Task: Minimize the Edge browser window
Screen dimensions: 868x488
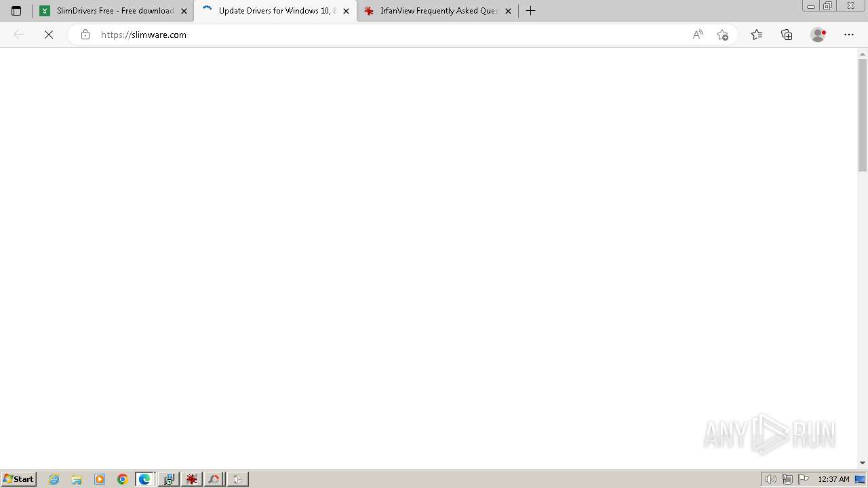Action: pyautogui.click(x=810, y=6)
